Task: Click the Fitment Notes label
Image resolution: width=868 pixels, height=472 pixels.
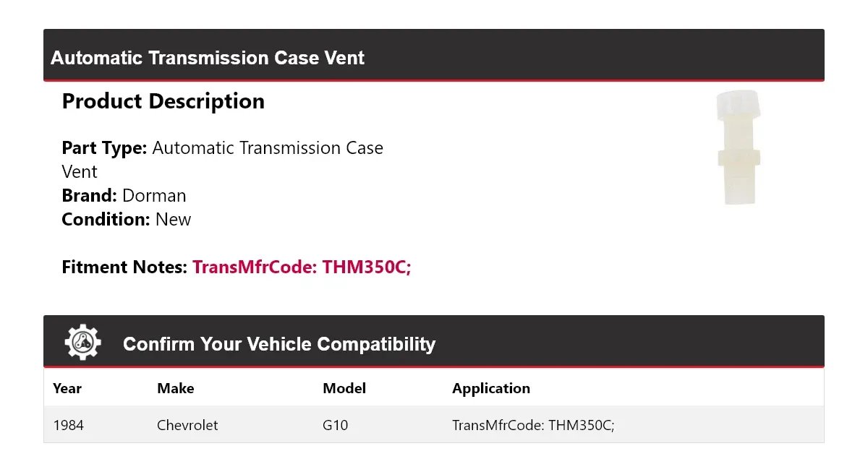Action: click(124, 267)
